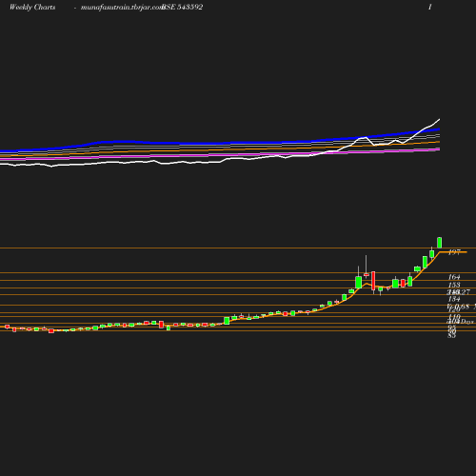Click the 164 price level label

(454, 277)
